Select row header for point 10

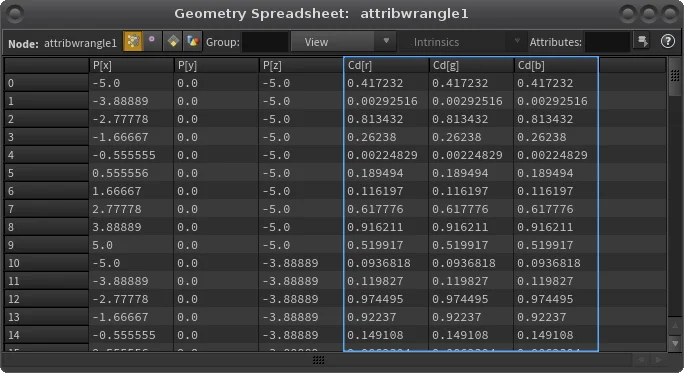pos(47,263)
